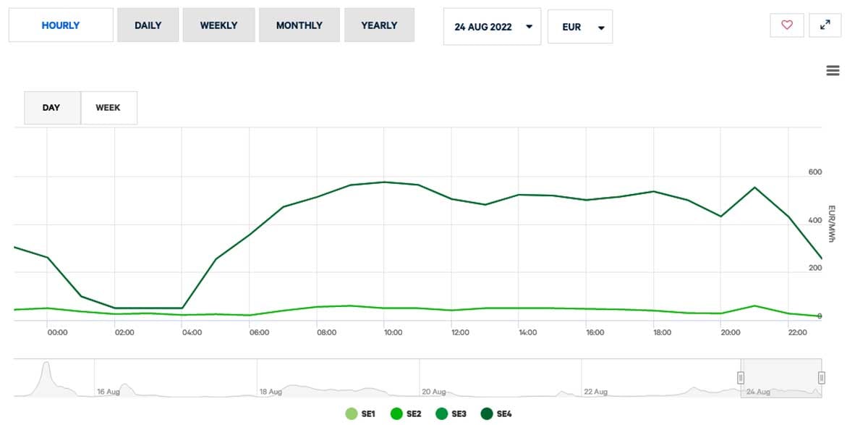Switch to the MONTHLY tab
The image size is (868, 425).
click(x=299, y=25)
